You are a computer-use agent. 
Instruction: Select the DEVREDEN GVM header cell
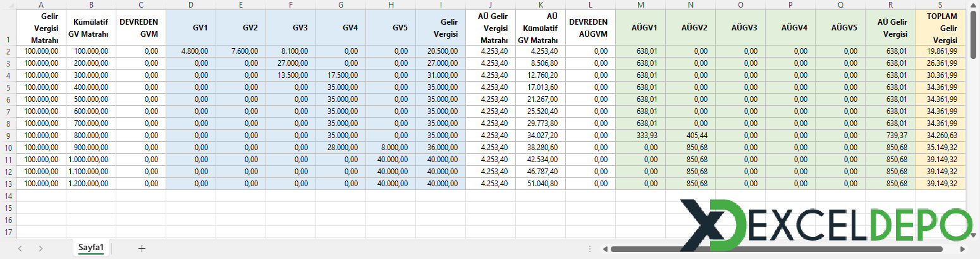pos(141,27)
